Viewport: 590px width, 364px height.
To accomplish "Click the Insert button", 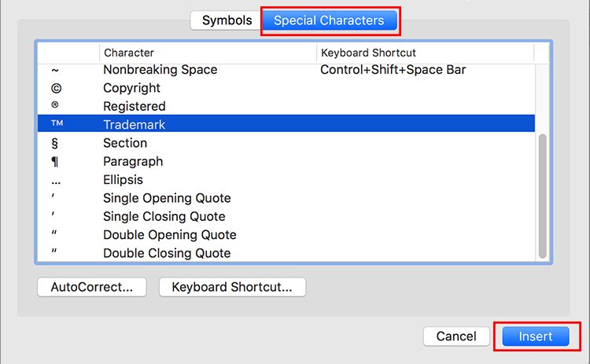I will tap(536, 336).
